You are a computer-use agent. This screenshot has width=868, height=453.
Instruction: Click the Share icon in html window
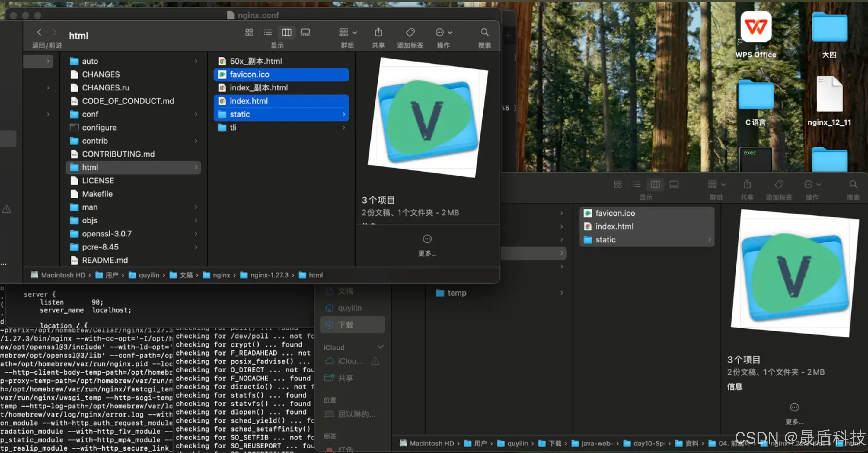pos(378,32)
